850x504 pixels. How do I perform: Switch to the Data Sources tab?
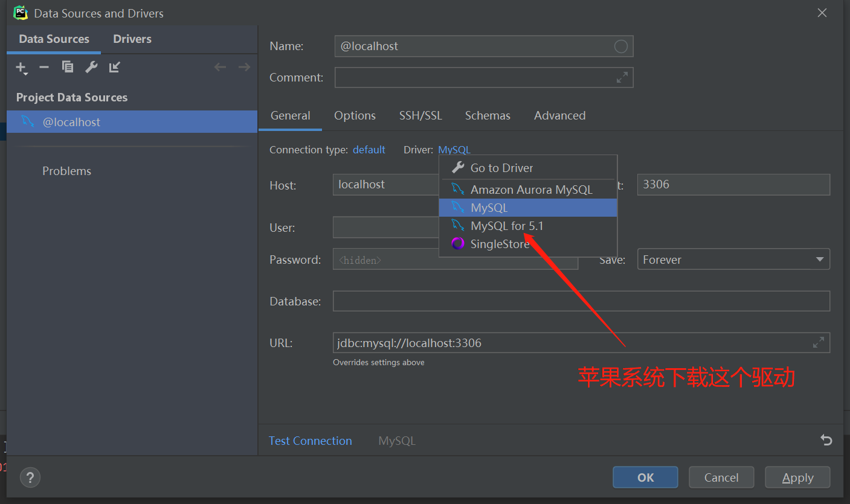point(54,39)
